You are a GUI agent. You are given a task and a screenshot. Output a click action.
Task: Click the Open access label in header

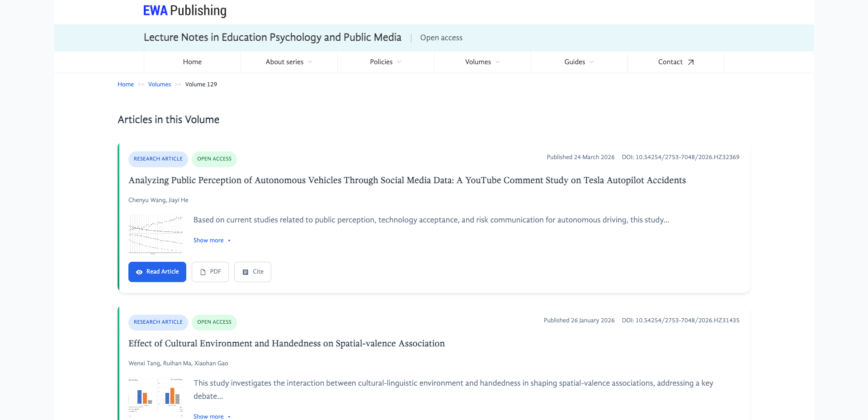point(441,38)
